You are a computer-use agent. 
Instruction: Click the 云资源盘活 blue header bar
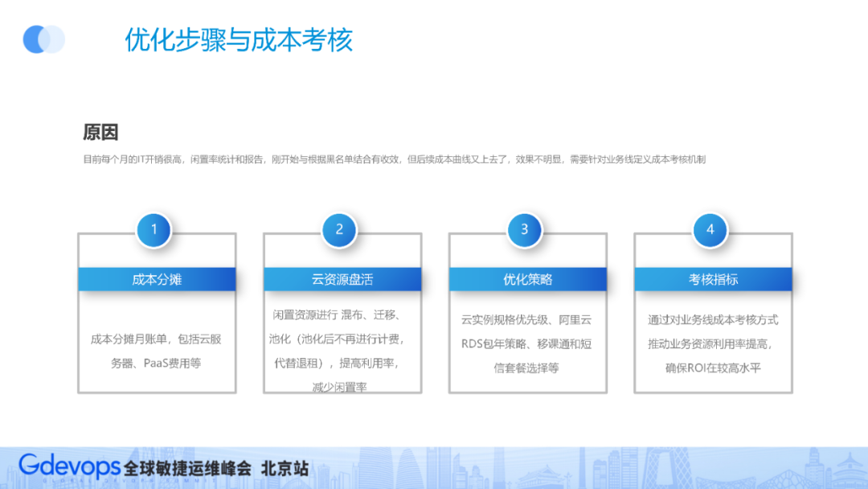(342, 279)
